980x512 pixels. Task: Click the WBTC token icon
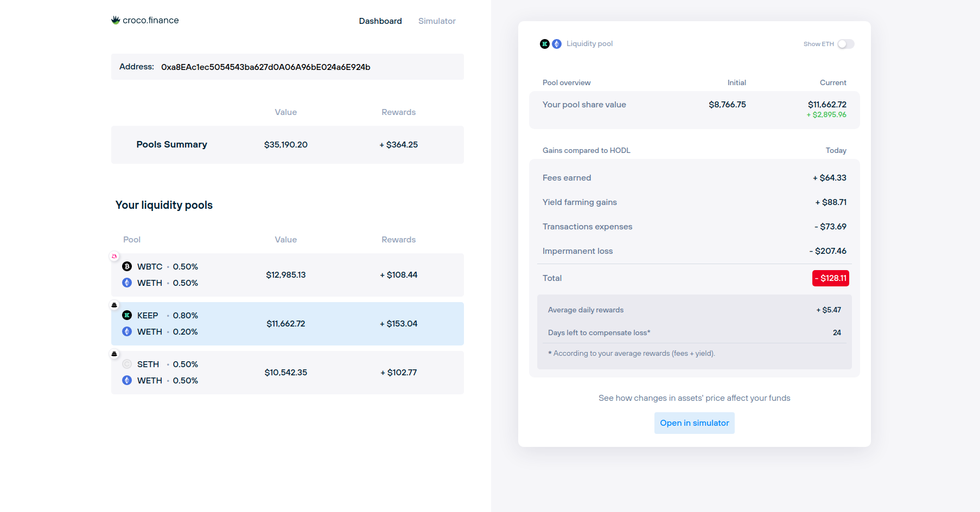pos(127,266)
